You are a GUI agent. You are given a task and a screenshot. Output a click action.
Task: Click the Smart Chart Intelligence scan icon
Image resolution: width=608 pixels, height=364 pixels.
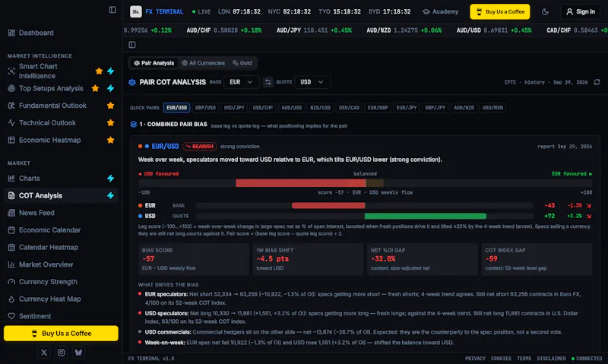(11, 71)
